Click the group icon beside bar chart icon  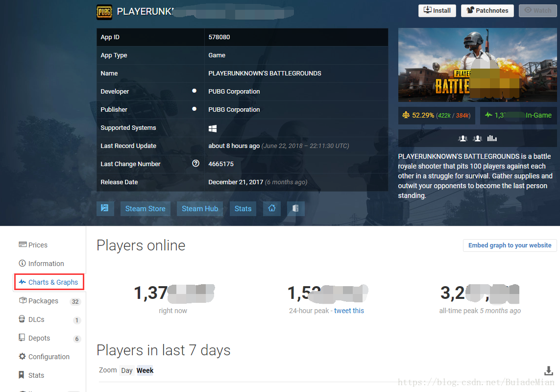(x=478, y=138)
